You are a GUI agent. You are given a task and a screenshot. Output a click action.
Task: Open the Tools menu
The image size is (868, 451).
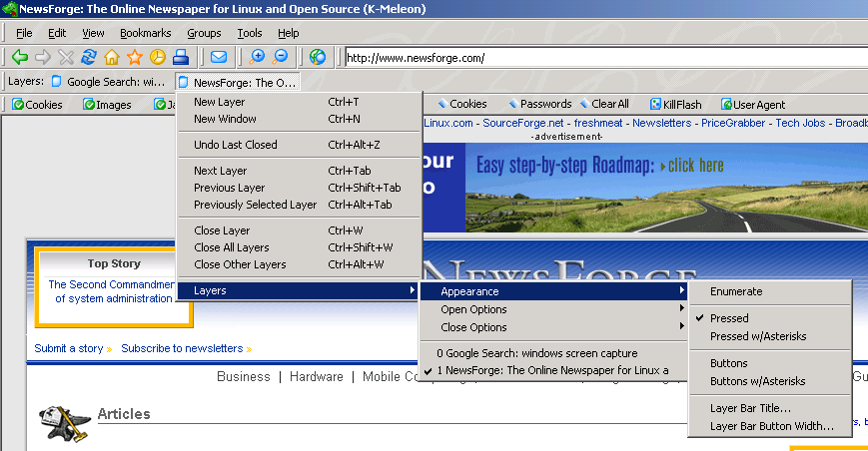click(x=250, y=33)
